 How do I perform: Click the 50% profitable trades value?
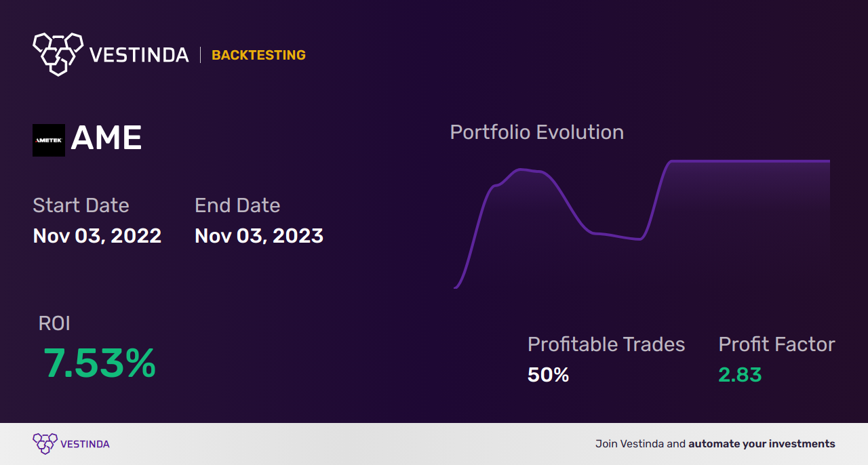(548, 375)
